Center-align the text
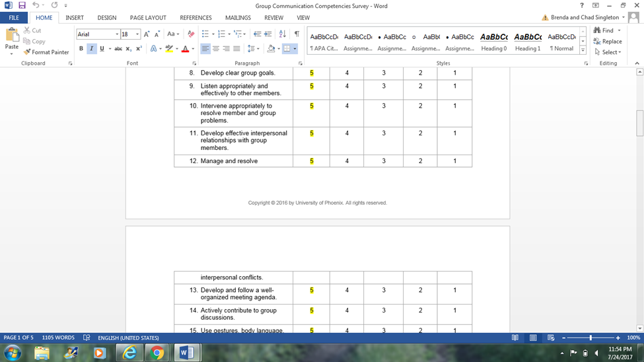 (216, 49)
